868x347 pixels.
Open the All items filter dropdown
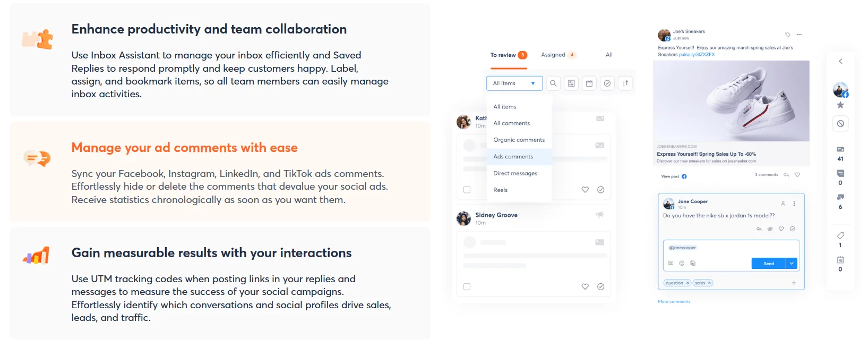click(514, 83)
